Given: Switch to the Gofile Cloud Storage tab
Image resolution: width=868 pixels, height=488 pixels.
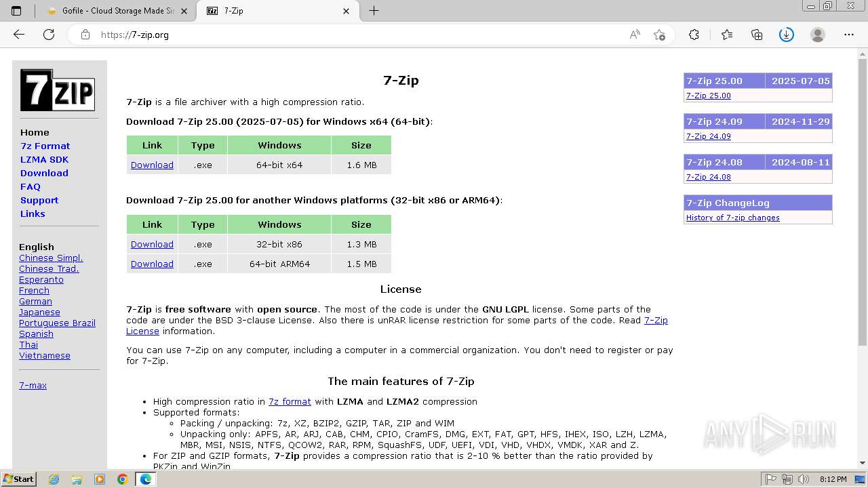Looking at the screenshot, I should pos(117,11).
